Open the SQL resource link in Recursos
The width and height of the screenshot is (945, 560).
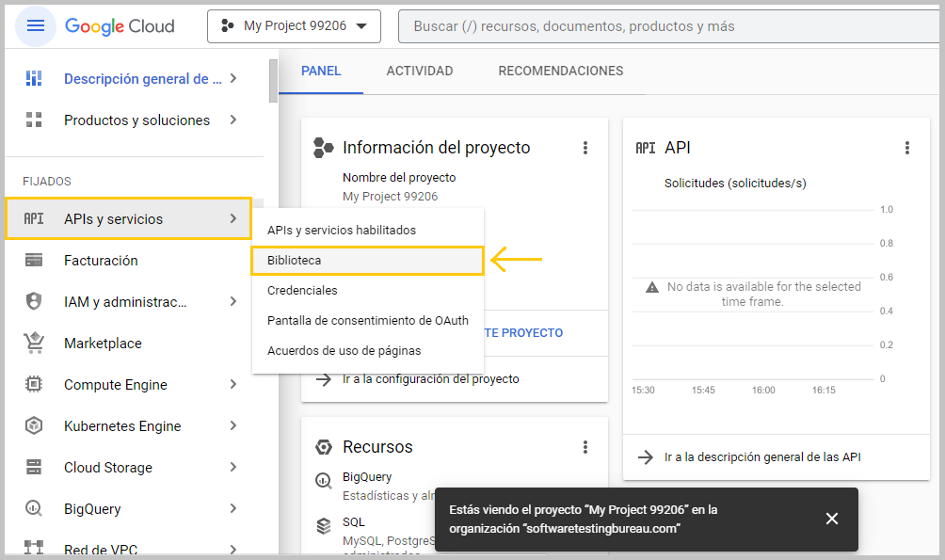354,522
